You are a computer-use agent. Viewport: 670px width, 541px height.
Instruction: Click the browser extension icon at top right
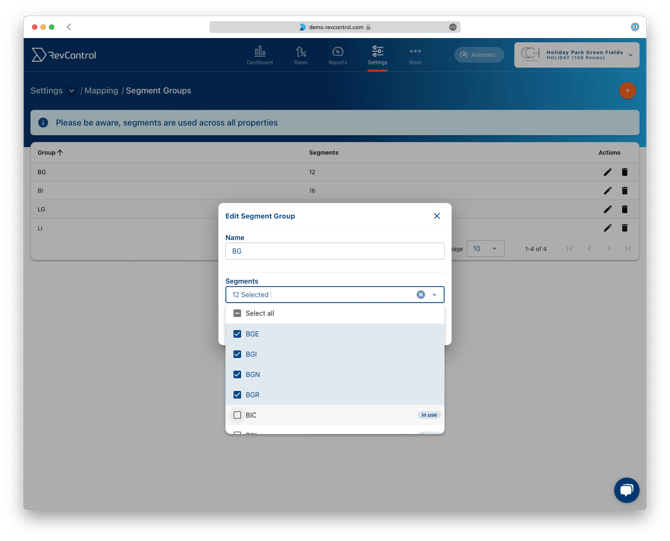pyautogui.click(x=635, y=27)
